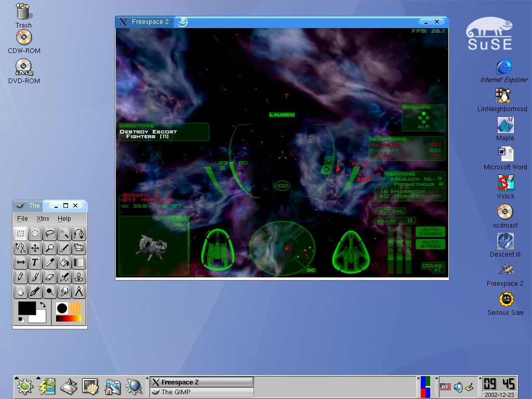Open the GIMP window menu via Wilber icon
This screenshot has width=532, height=399.
(20, 206)
